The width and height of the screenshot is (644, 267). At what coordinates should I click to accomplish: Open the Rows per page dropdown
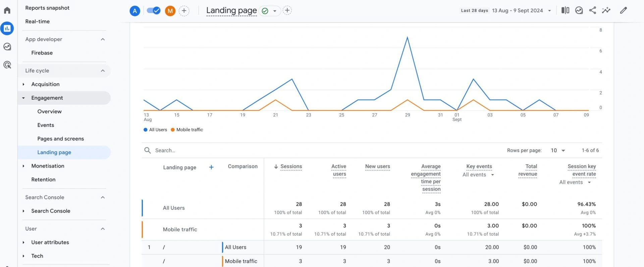558,151
